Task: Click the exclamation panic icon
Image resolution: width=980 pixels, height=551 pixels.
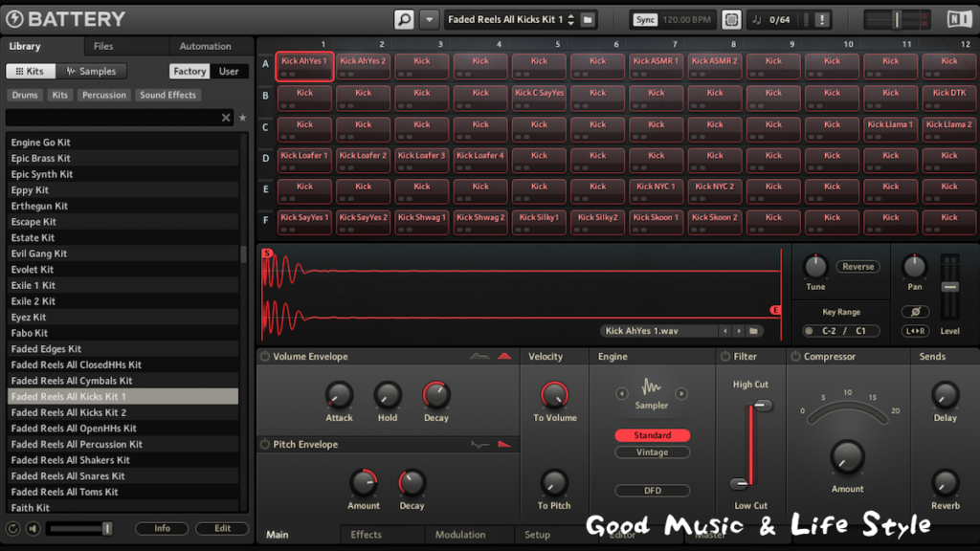Action: pyautogui.click(x=822, y=19)
